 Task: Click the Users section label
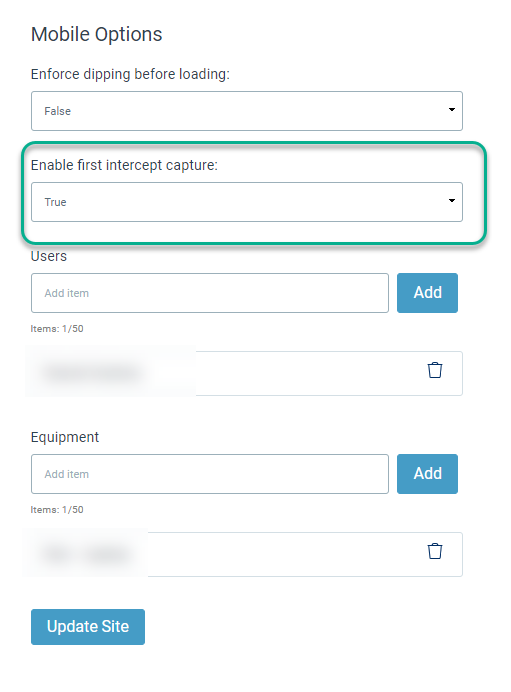(49, 256)
